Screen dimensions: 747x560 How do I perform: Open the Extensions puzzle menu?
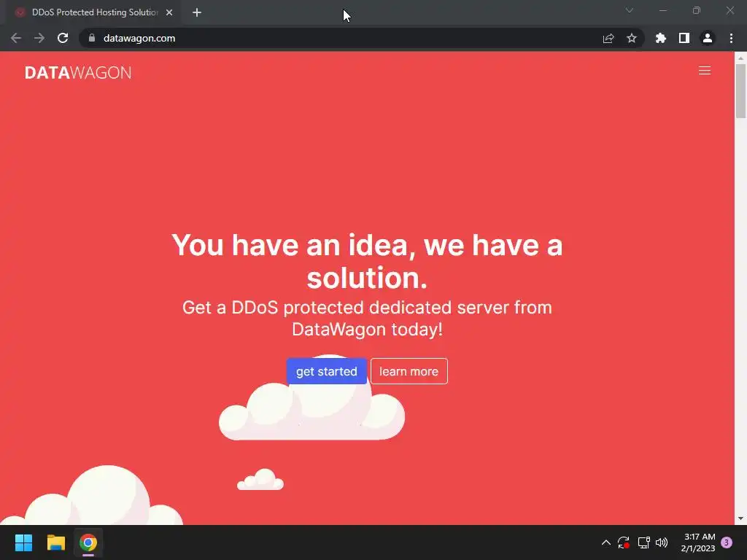(661, 38)
